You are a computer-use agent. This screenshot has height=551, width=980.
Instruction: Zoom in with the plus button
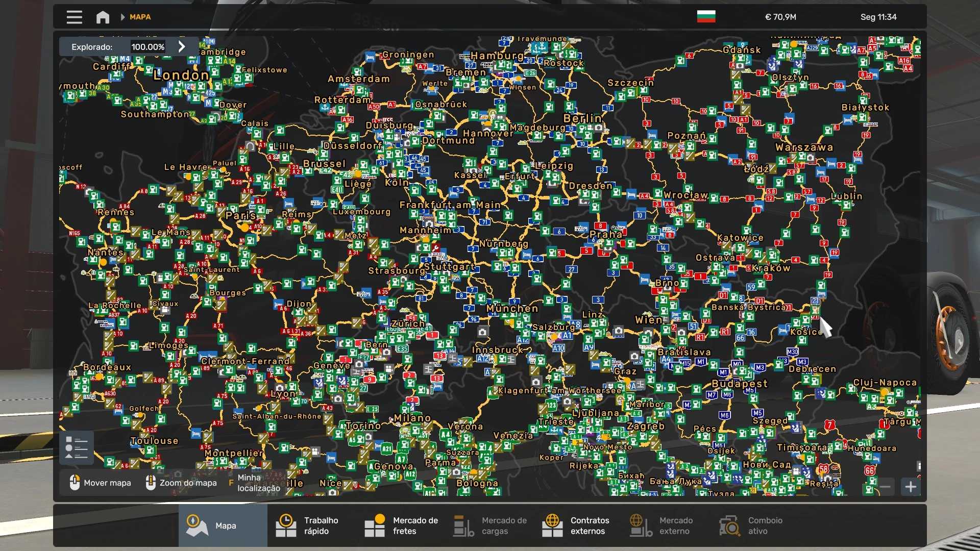point(911,487)
